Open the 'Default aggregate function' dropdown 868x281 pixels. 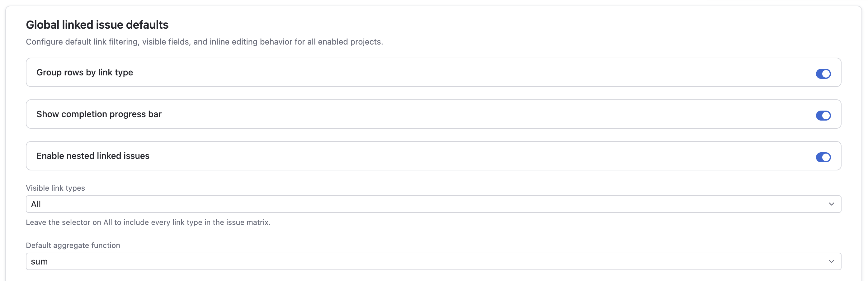pos(433,261)
